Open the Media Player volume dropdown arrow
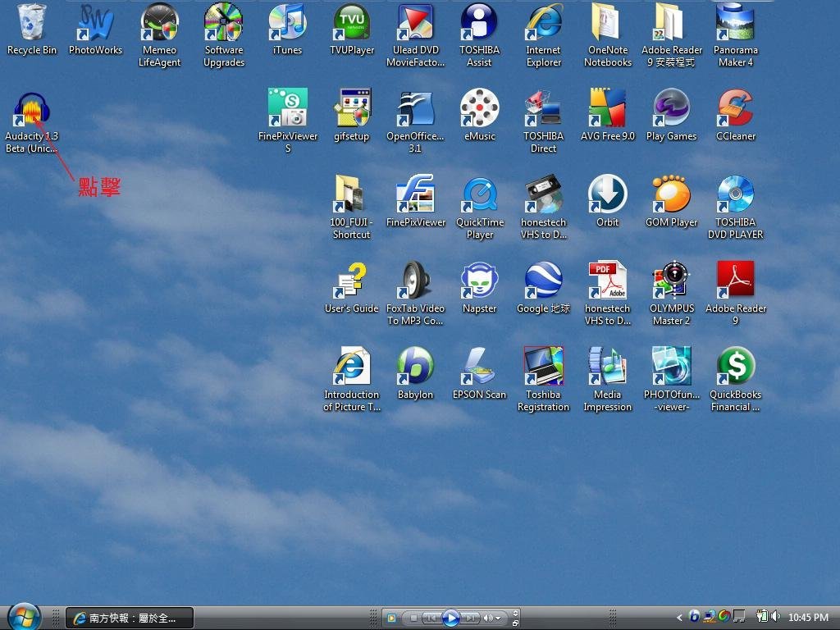This screenshot has width=840, height=630. pyautogui.click(x=499, y=619)
